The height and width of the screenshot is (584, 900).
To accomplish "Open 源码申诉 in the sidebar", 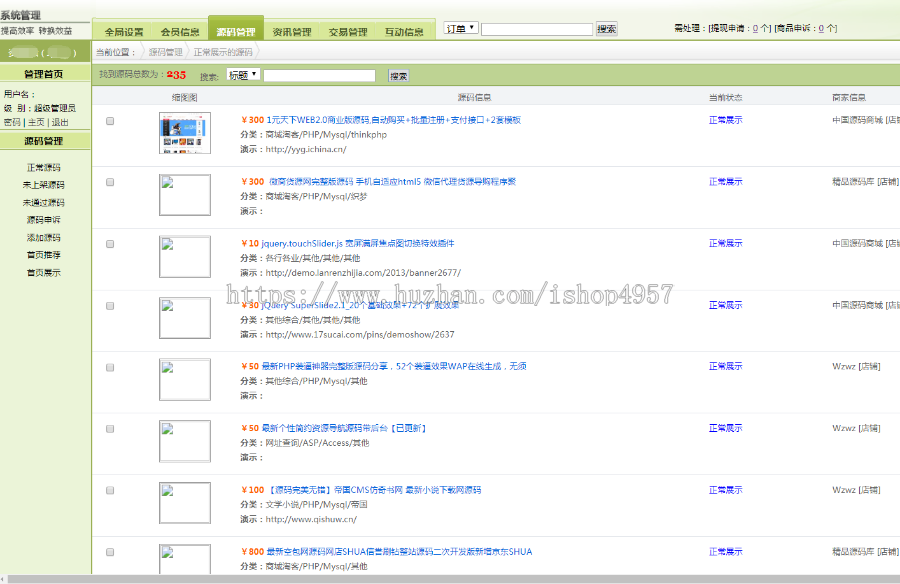I will pos(44,220).
